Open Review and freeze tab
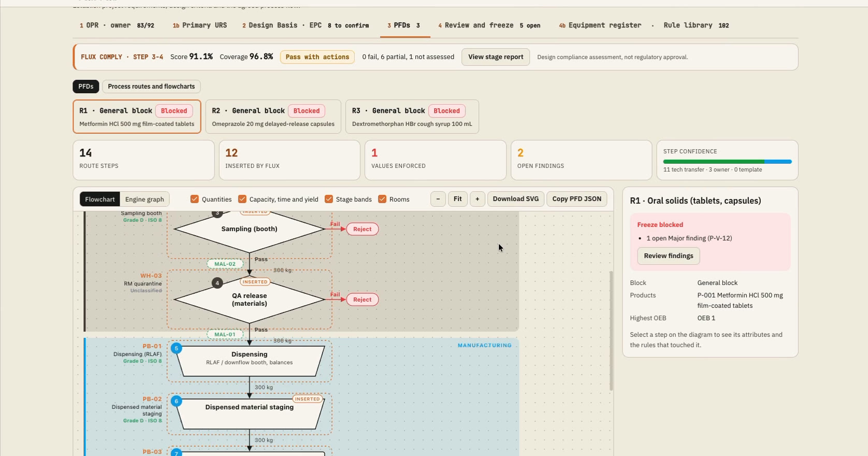The height and width of the screenshot is (456, 868). pyautogui.click(x=489, y=25)
